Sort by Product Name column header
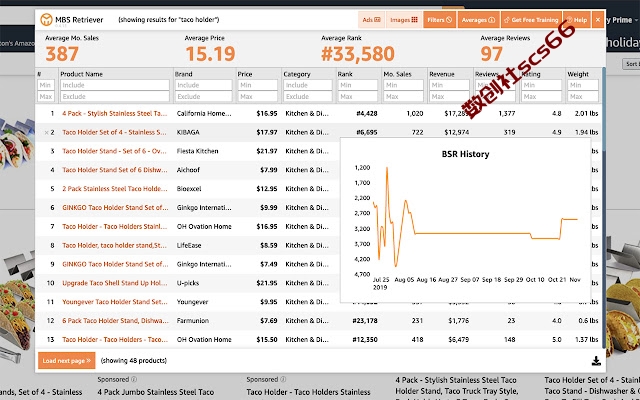 click(81, 74)
